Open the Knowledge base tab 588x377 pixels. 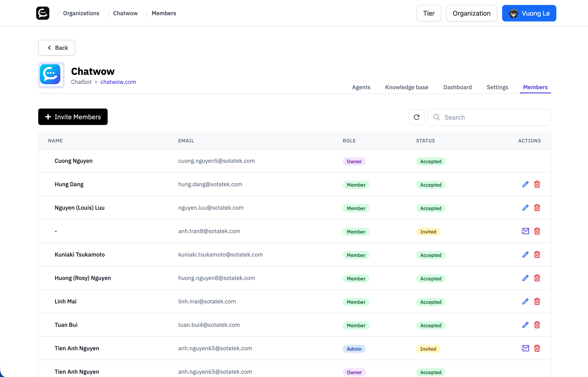coord(407,87)
